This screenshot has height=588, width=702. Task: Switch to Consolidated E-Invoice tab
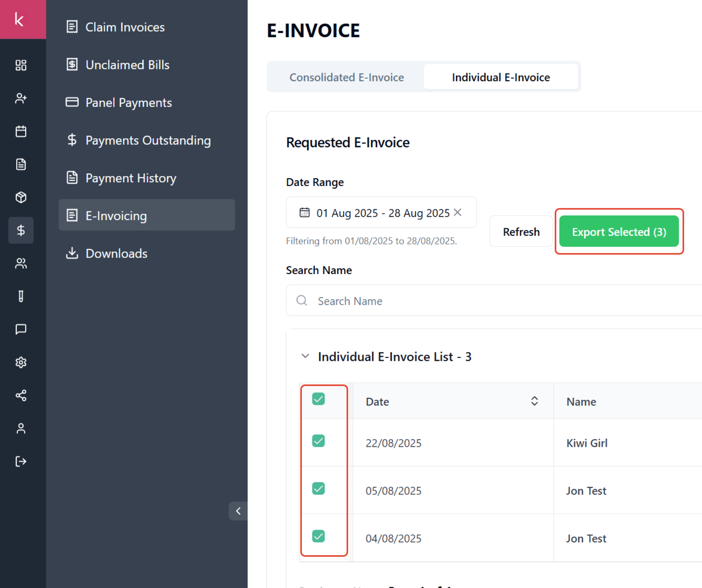pos(347,77)
